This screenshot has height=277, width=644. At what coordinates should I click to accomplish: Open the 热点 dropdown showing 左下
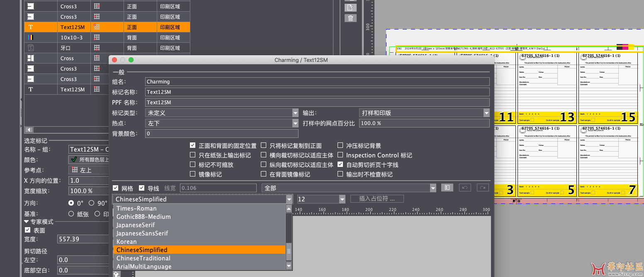tap(222, 123)
